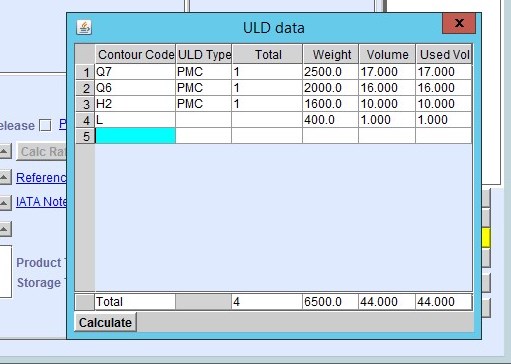Image resolution: width=511 pixels, height=364 pixels.
Task: Click the 17.000 Volume cell in row 1
Action: 387,72
